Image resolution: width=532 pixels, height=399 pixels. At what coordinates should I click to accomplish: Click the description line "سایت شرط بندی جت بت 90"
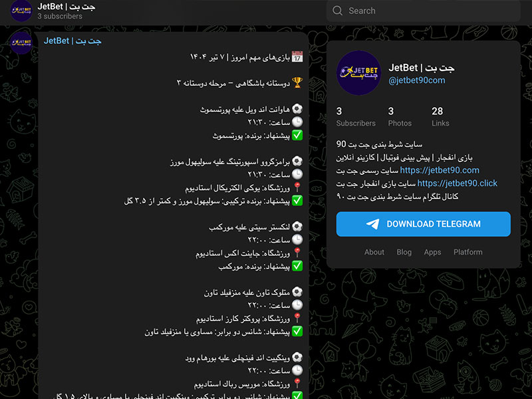point(379,144)
